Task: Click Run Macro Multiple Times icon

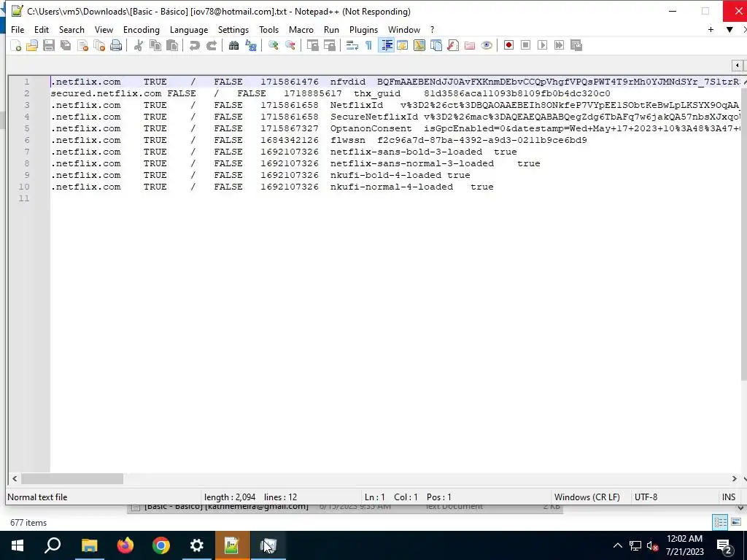Action: (560, 45)
